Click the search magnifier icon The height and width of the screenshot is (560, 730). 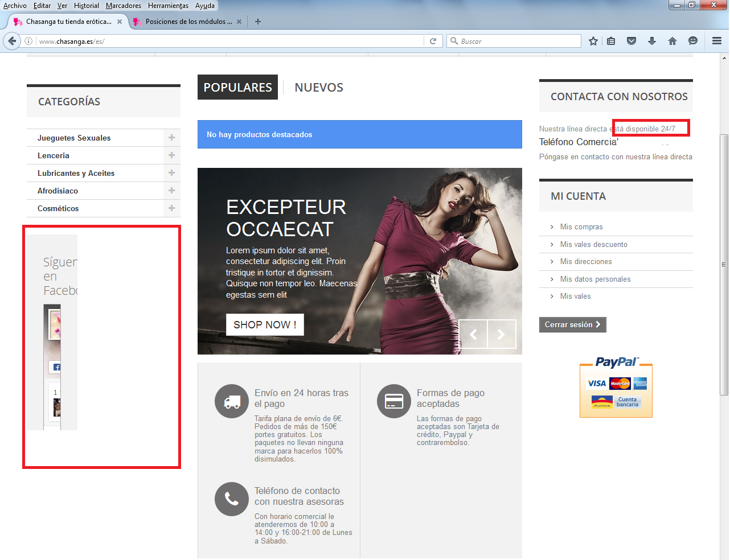click(454, 41)
